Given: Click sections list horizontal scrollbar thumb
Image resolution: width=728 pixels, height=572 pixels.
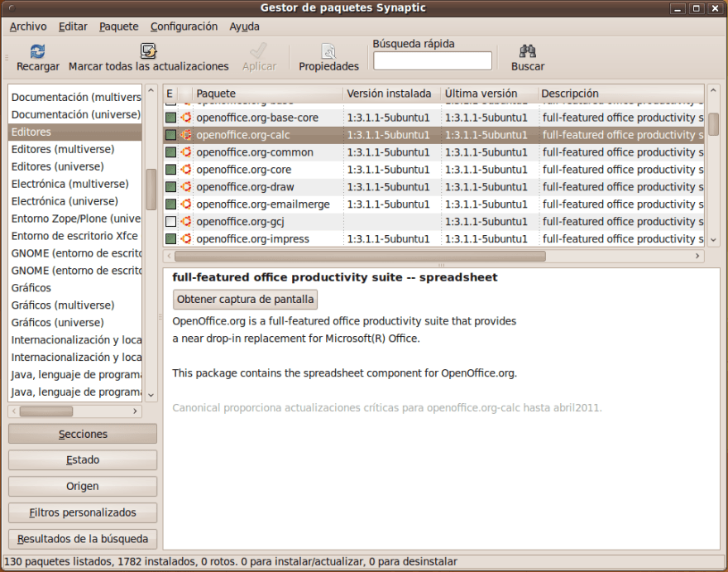Looking at the screenshot, I should [46, 411].
